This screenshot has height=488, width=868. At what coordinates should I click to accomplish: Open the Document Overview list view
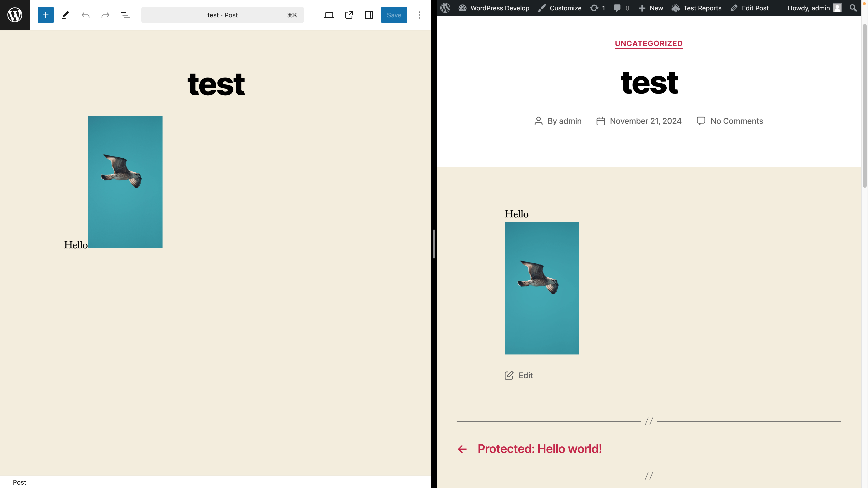(x=125, y=15)
